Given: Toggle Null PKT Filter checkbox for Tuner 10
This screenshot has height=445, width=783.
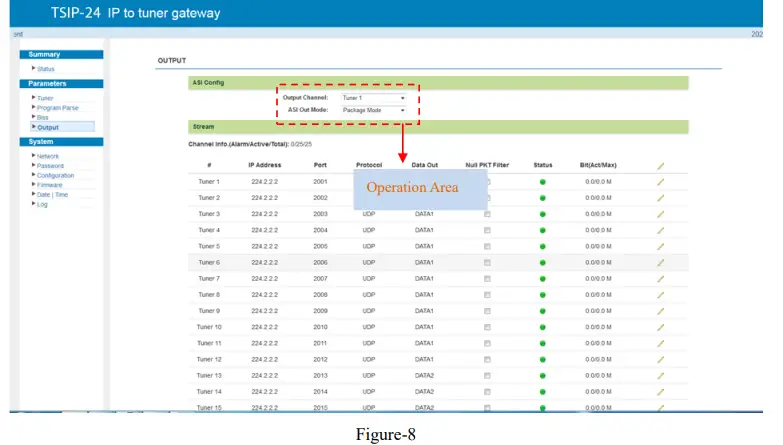Looking at the screenshot, I should [x=487, y=327].
